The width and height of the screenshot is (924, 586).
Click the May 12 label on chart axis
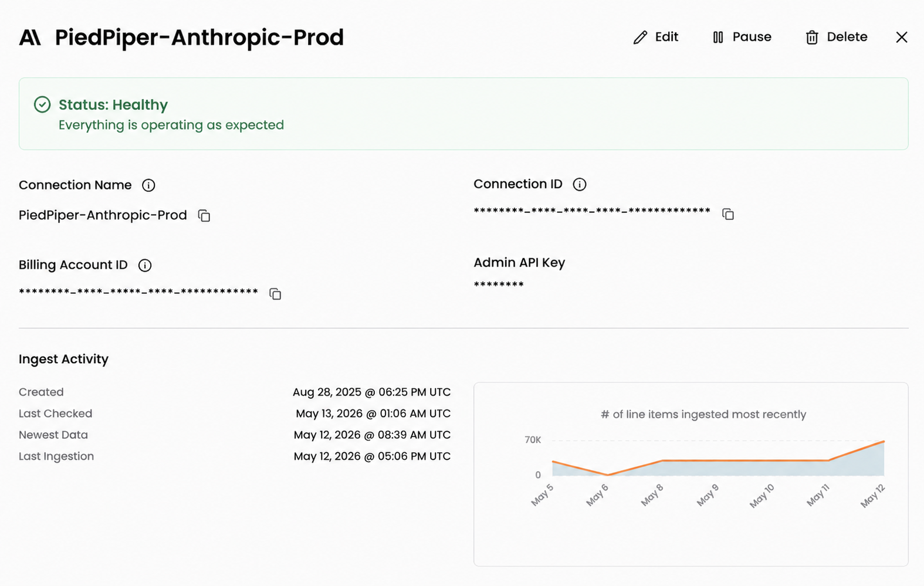click(872, 496)
